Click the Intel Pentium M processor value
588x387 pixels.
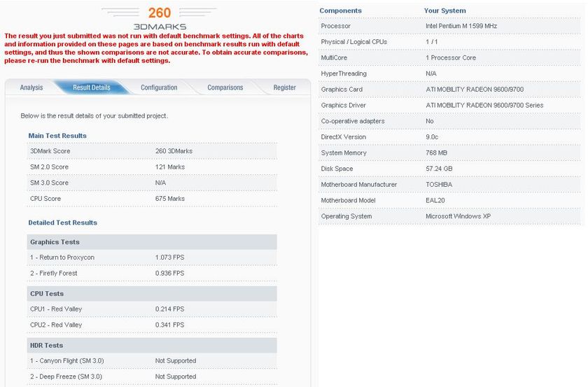(461, 26)
